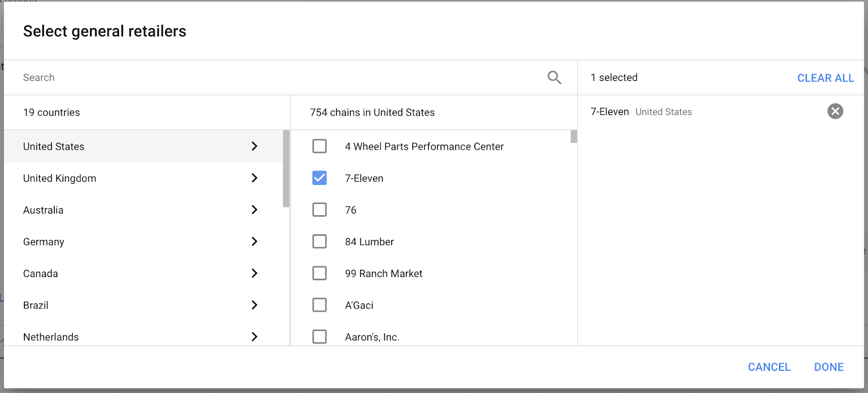Screen dimensions: 868x393
Task: Click the CLEAR ALL link
Action: click(825, 78)
